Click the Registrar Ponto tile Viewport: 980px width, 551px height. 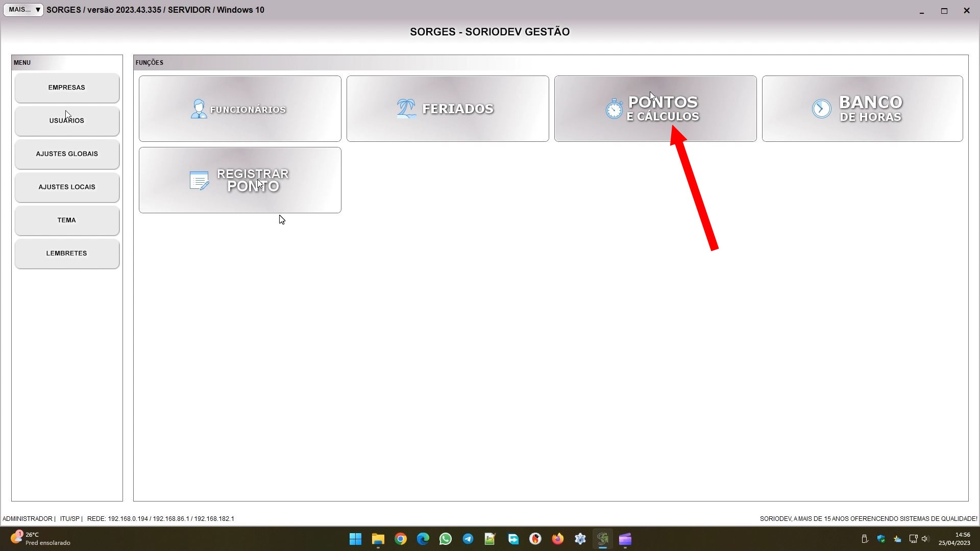click(240, 180)
